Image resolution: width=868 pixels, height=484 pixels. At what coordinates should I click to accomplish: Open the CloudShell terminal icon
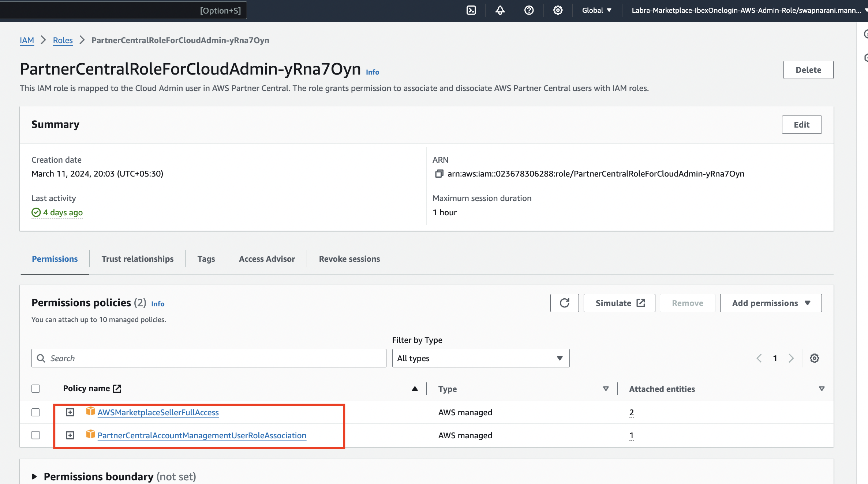click(471, 10)
